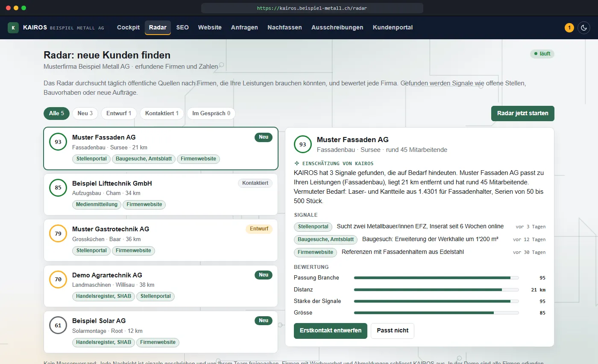The image size is (598, 364).
Task: Filter the list by Neu 3
Action: click(85, 114)
